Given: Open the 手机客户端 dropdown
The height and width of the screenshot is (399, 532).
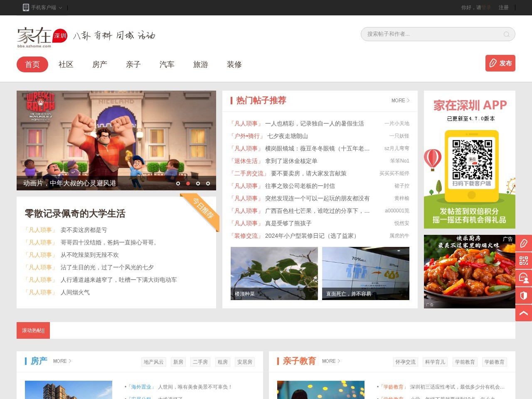Looking at the screenshot, I should pos(44,7).
